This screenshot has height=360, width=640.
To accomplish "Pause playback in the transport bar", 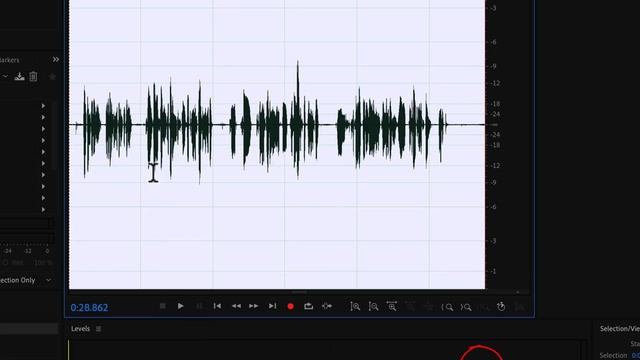I will point(199,306).
